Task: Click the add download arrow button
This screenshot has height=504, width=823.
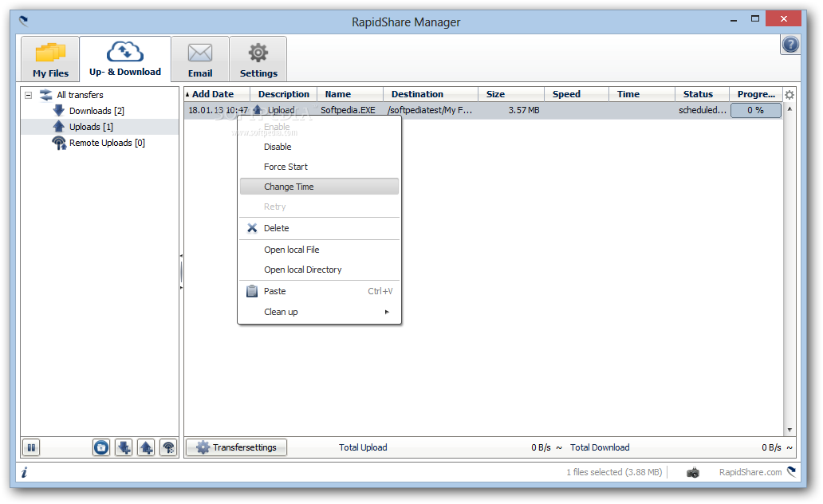Action: pos(124,448)
